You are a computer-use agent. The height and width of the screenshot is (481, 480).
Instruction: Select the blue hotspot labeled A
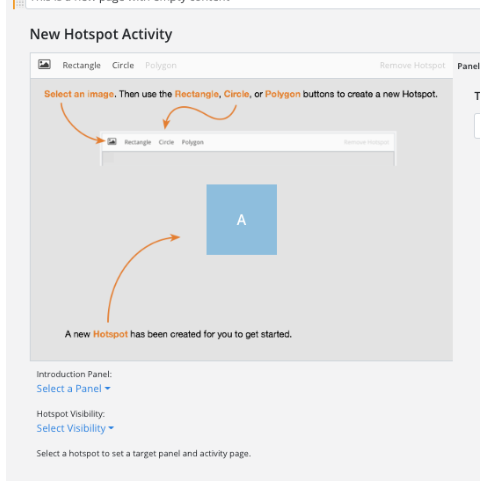242,220
